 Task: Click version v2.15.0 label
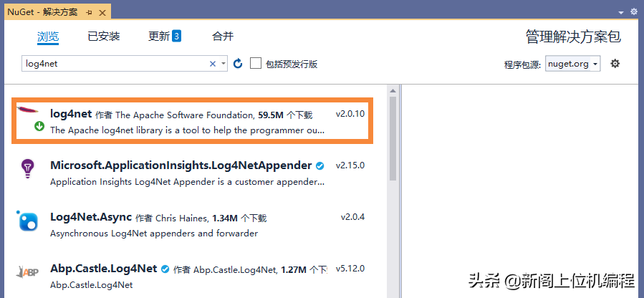click(x=350, y=165)
